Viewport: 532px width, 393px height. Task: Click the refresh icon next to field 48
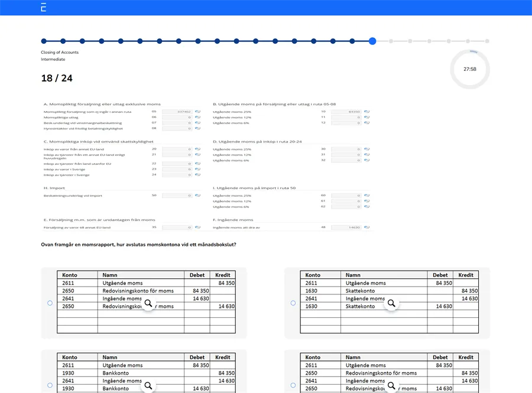pos(366,227)
